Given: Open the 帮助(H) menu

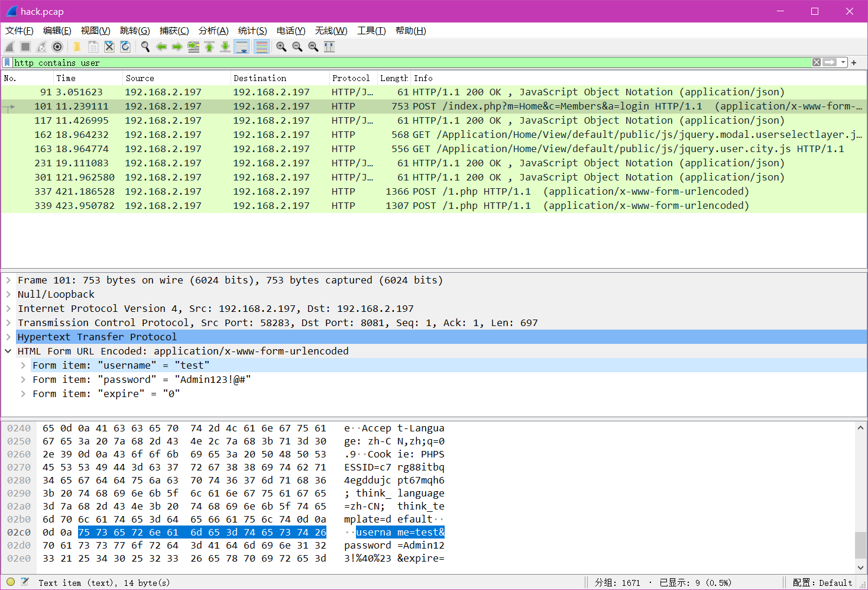Looking at the screenshot, I should (x=410, y=31).
